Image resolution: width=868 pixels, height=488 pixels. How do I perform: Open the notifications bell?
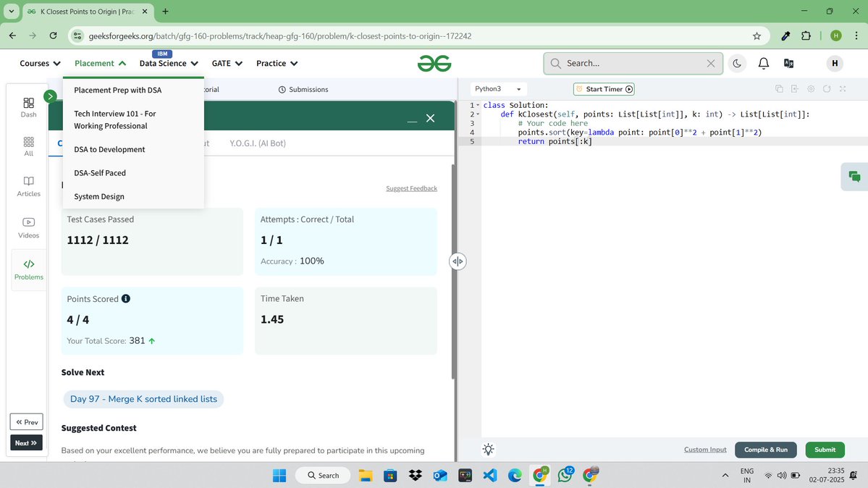tap(763, 63)
